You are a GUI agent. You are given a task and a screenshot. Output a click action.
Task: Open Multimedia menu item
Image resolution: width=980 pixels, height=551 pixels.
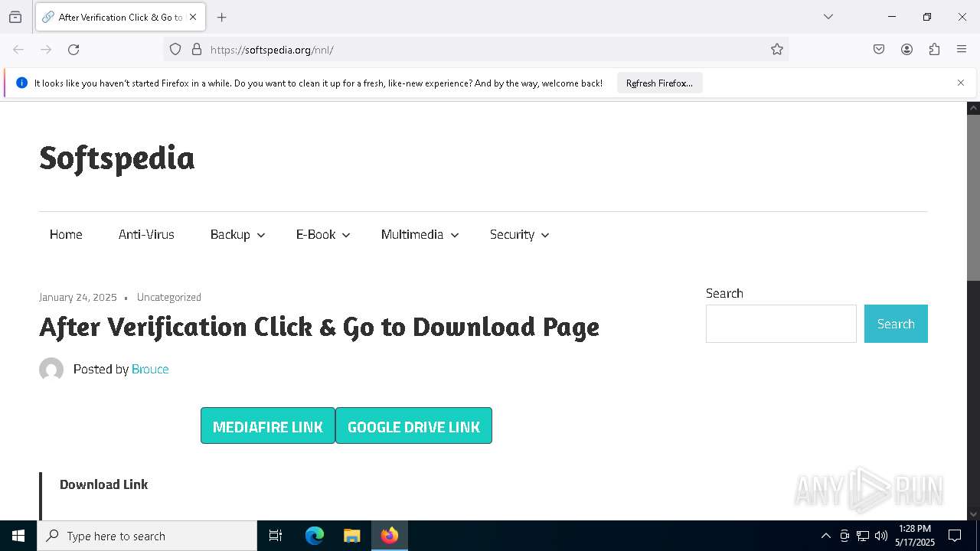(x=412, y=234)
